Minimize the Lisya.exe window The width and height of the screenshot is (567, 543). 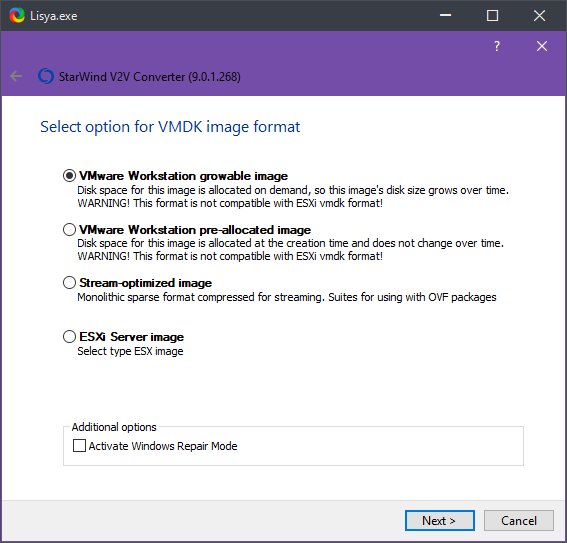[x=446, y=16]
